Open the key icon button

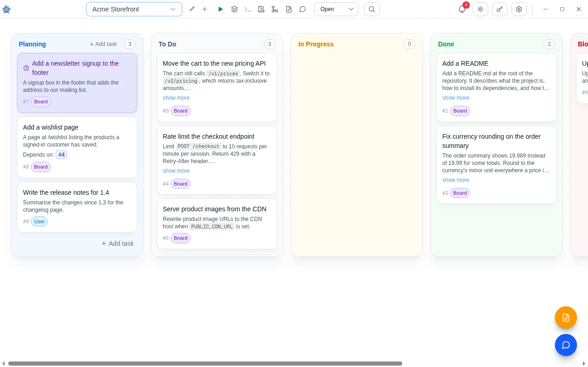[x=500, y=9]
